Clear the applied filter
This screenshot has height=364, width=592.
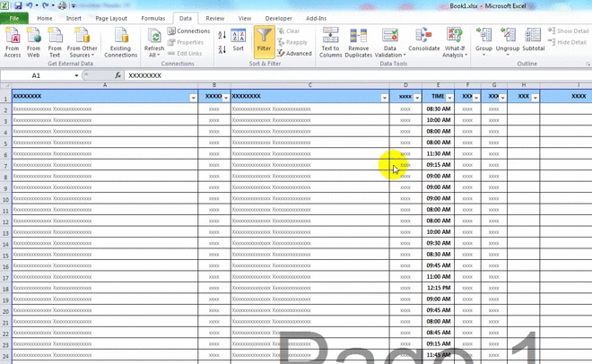[x=289, y=30]
